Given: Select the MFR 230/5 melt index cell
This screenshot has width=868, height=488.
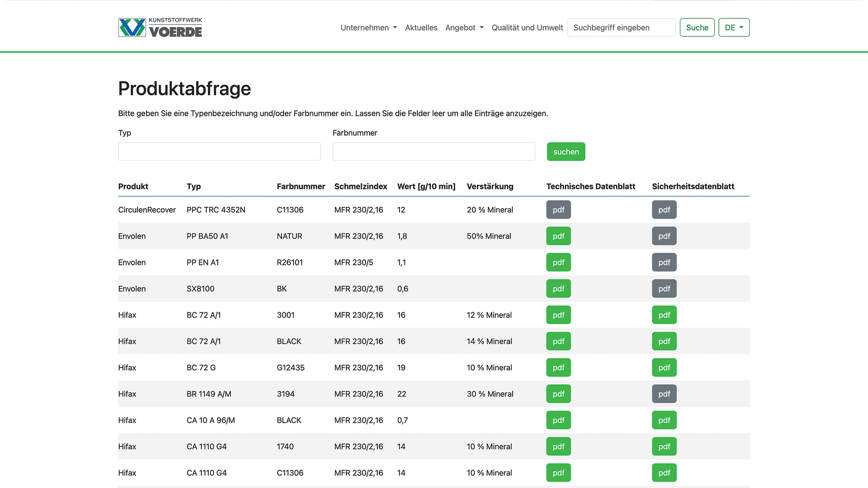Looking at the screenshot, I should 353,262.
